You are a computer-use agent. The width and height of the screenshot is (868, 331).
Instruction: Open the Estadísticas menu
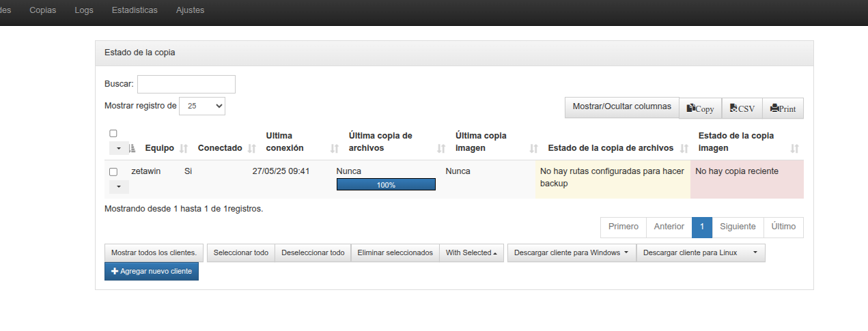pos(135,10)
